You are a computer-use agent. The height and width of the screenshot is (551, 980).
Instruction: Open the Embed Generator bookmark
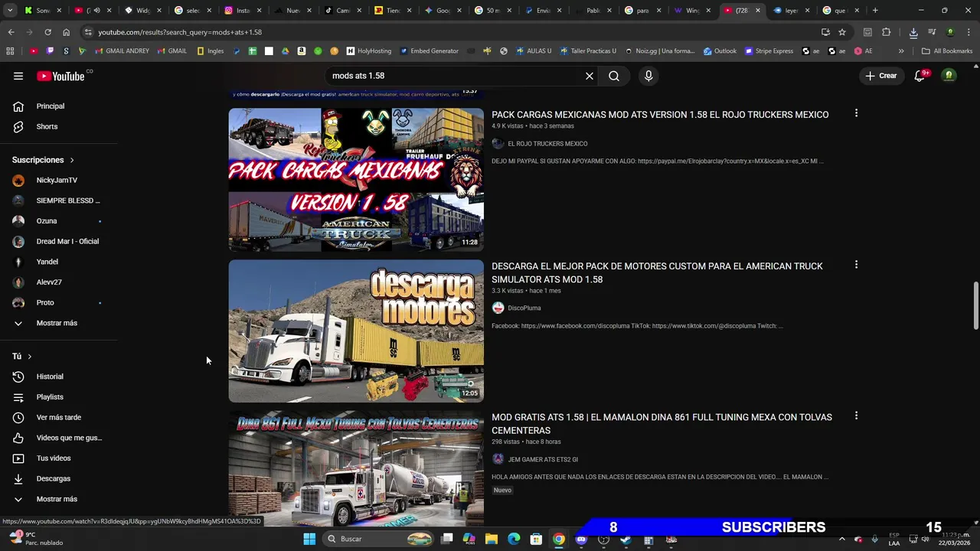tap(429, 51)
